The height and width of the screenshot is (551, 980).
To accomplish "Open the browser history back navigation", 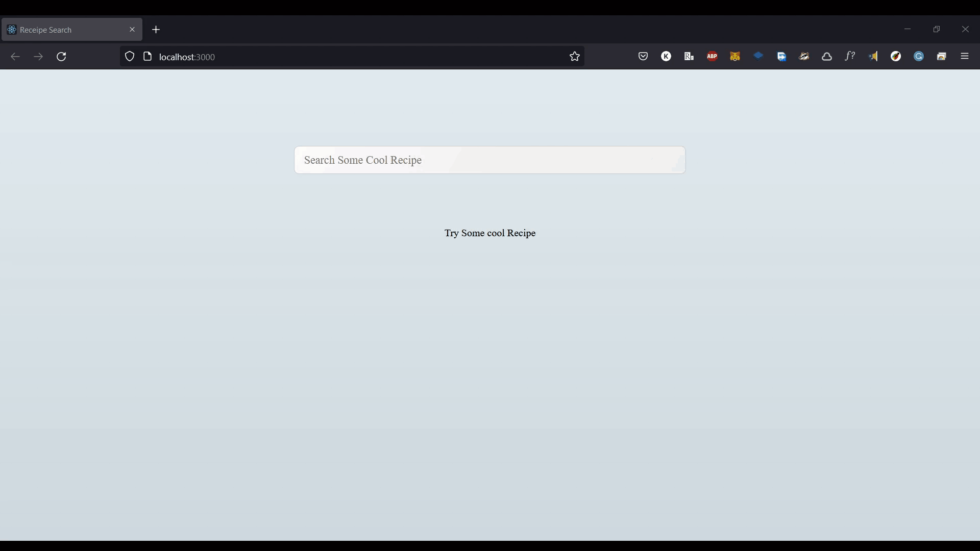I will (16, 57).
